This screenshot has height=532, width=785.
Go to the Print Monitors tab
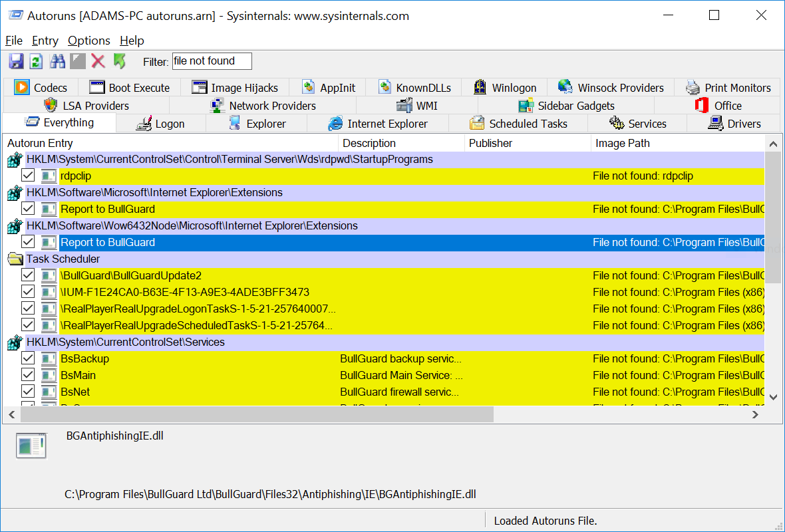point(728,88)
